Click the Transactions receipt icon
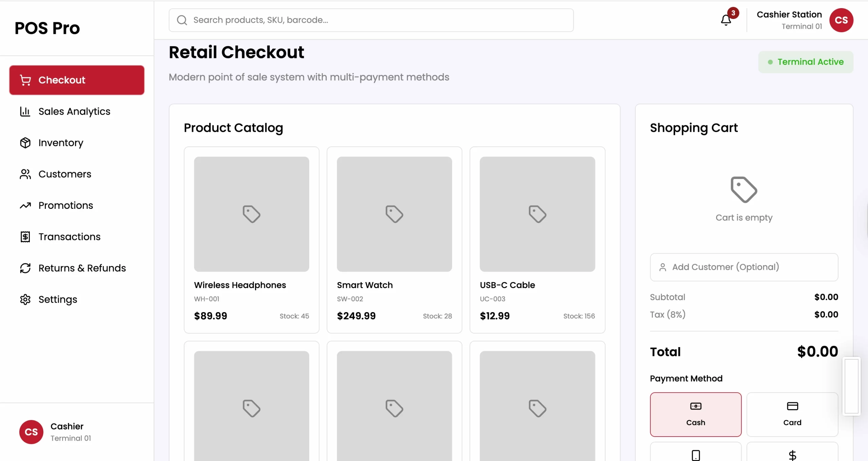Image resolution: width=868 pixels, height=461 pixels. (x=25, y=237)
